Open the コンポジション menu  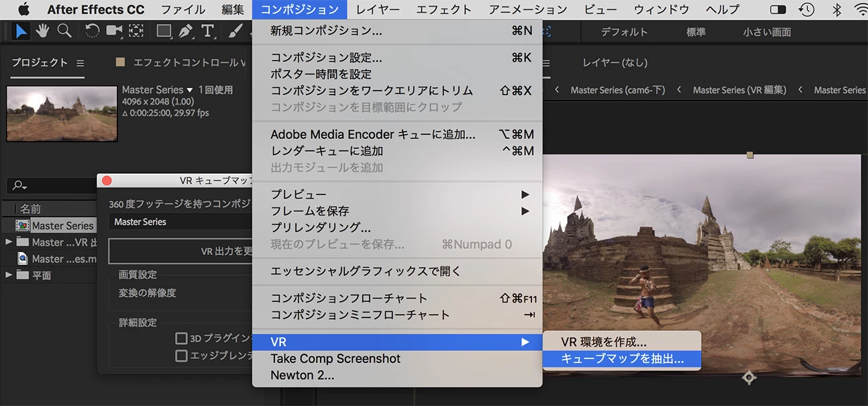pos(300,9)
